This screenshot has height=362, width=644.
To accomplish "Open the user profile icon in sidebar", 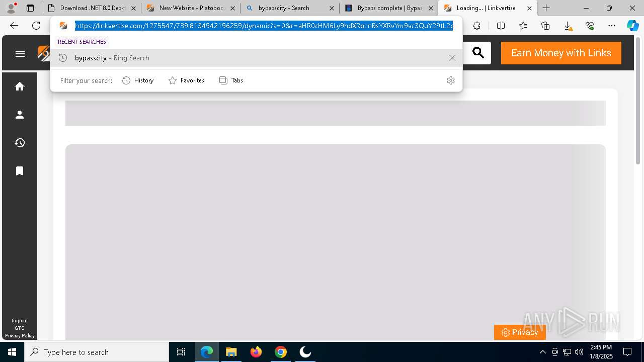I will (x=20, y=115).
